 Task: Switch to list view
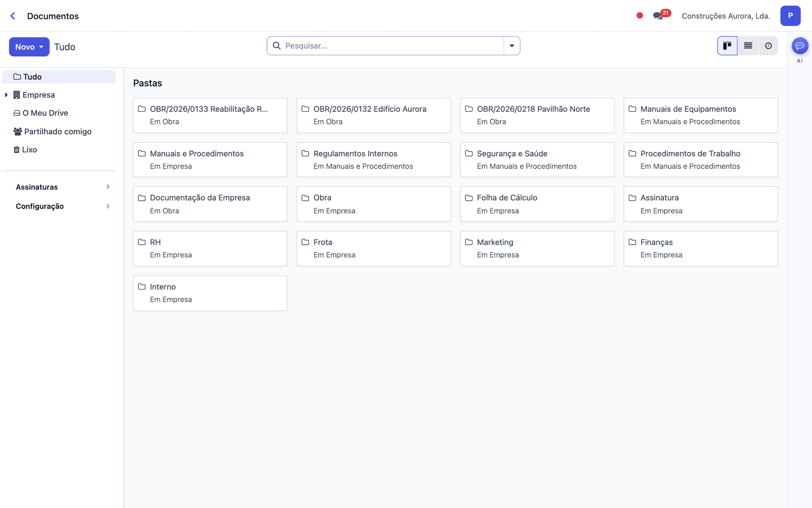[748, 46]
